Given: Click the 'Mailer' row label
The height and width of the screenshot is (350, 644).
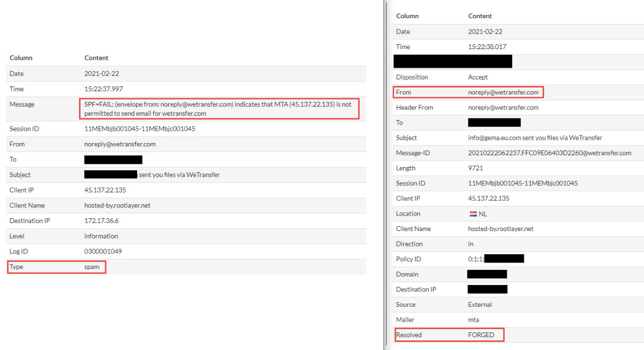Looking at the screenshot, I should point(405,320).
